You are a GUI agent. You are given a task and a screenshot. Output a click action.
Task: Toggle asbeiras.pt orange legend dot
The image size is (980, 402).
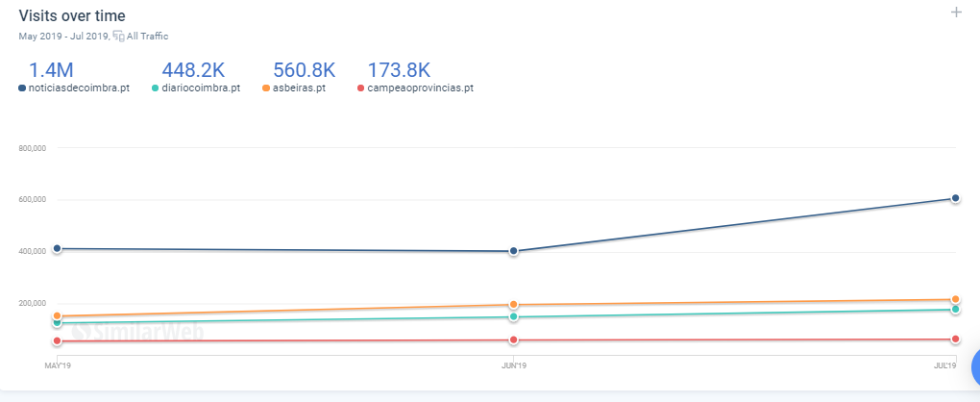(265, 88)
